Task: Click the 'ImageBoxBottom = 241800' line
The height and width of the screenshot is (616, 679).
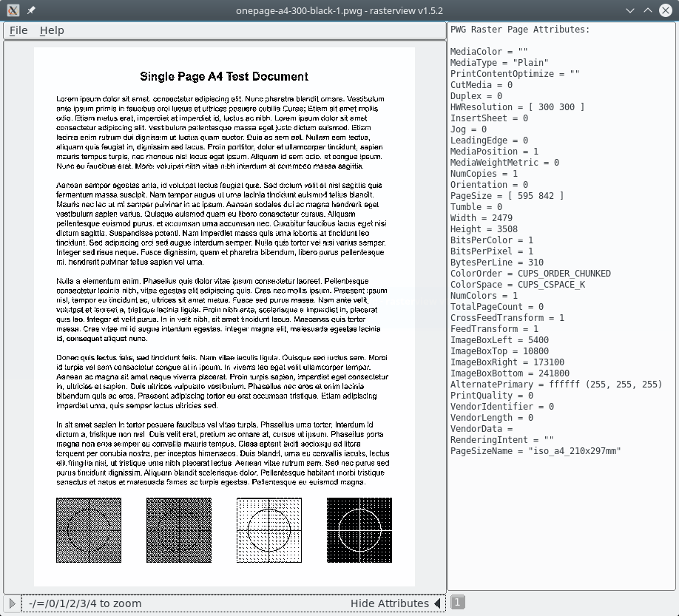Action: (510, 373)
